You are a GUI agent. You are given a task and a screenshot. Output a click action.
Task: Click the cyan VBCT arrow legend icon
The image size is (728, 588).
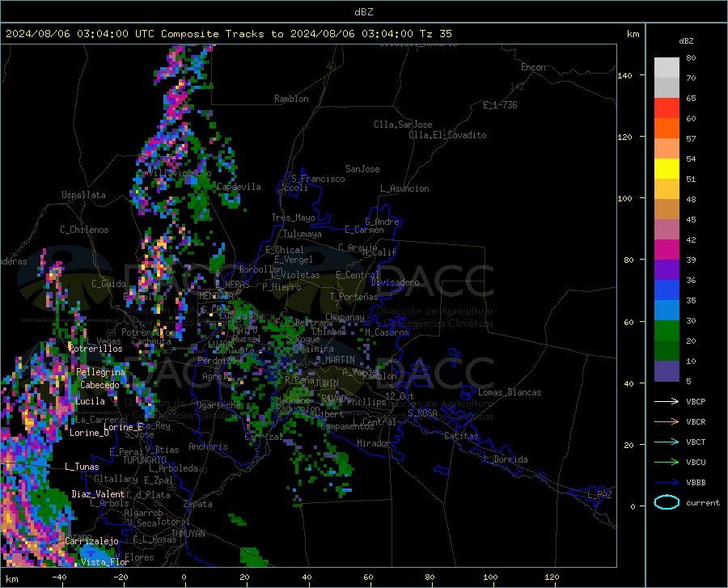(x=667, y=442)
